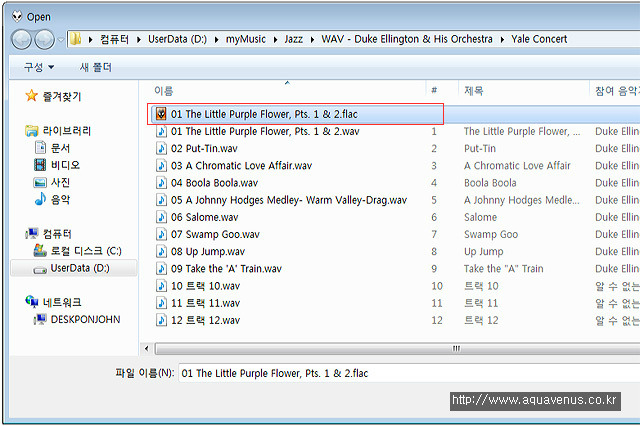Expand the arrow after myMusic breadcrumb
640x426 pixels.
pyautogui.click(x=275, y=40)
